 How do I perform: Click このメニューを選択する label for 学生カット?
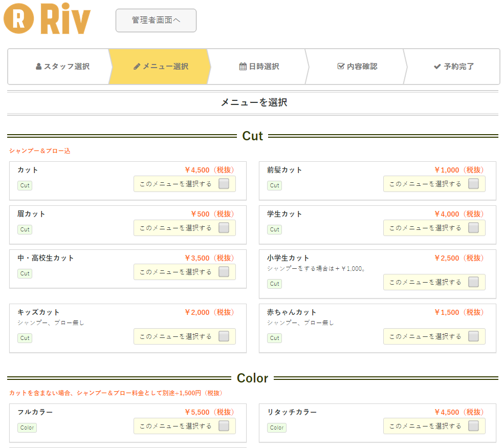(425, 228)
